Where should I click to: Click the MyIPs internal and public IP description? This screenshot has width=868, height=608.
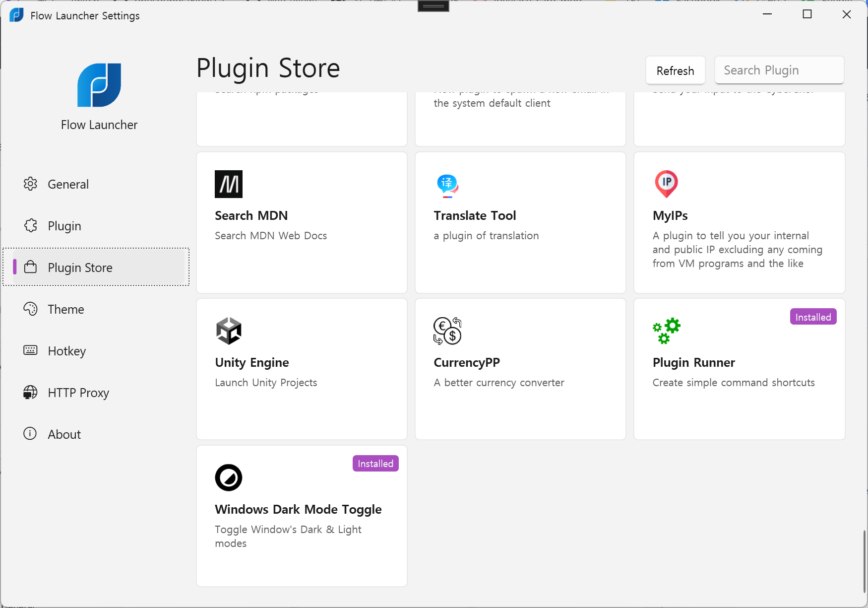click(x=738, y=250)
